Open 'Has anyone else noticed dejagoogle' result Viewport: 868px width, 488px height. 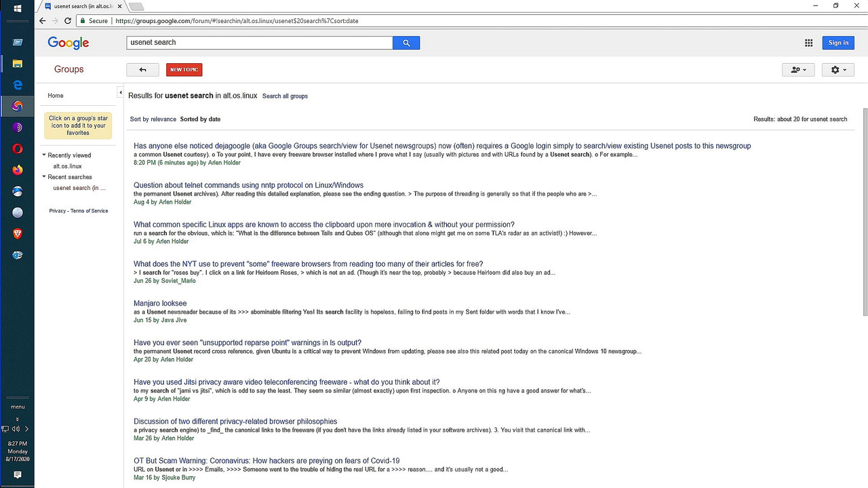click(442, 146)
